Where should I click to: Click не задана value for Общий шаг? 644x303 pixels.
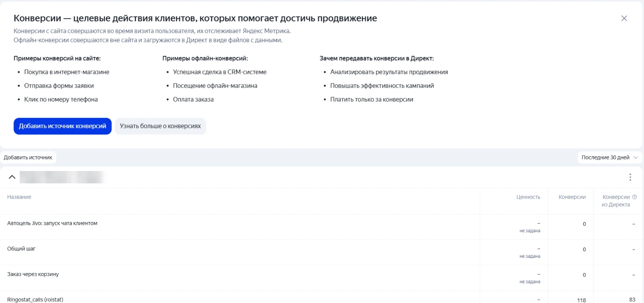[x=530, y=256]
